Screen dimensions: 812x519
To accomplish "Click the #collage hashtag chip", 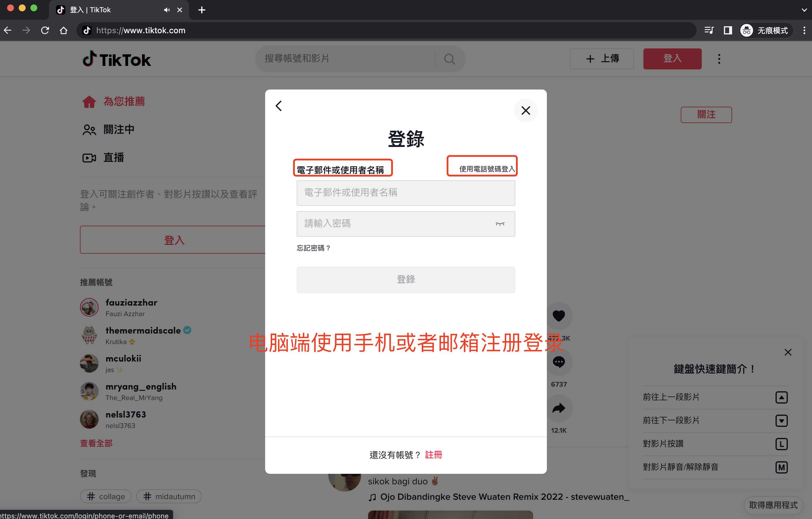I will (106, 496).
